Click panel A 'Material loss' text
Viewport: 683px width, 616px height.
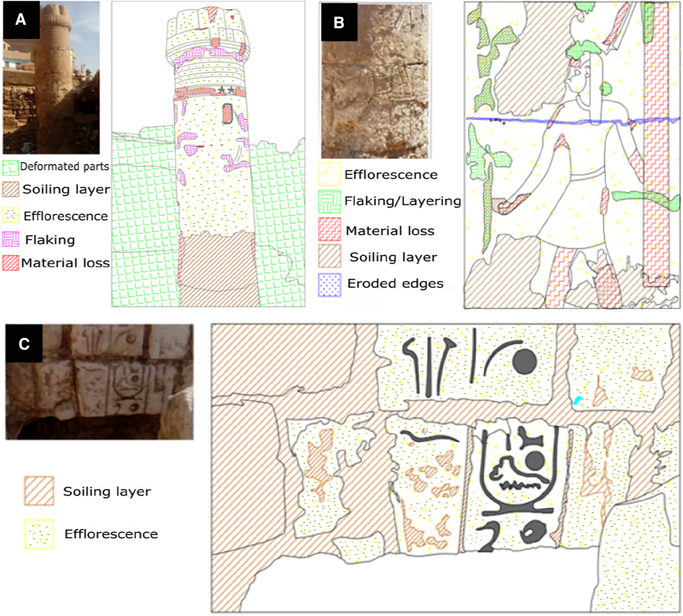[x=65, y=263]
